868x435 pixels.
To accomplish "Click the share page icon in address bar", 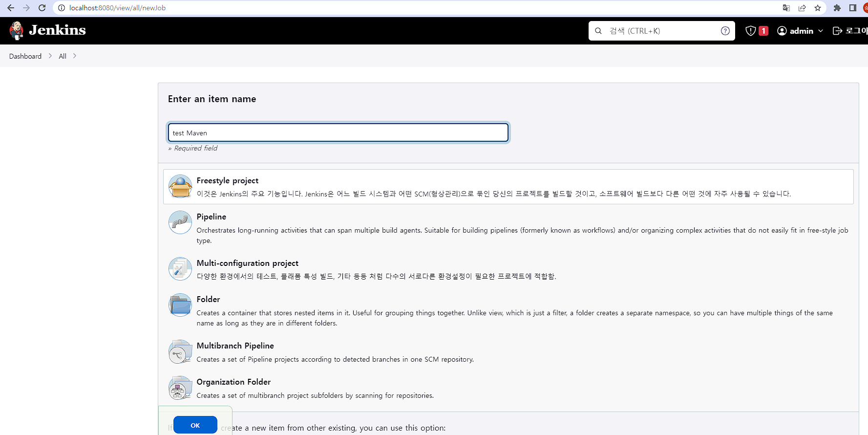I will pos(802,8).
